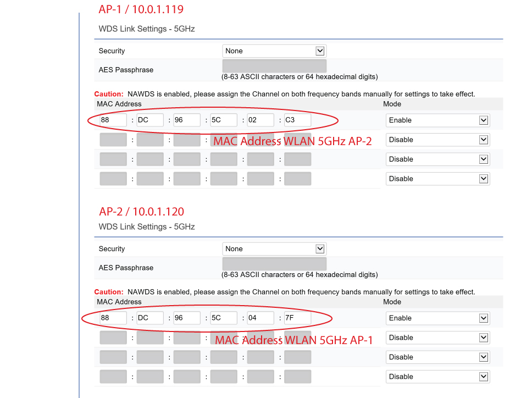Click the last octet field of AP-1's fourth MAC row

(297, 179)
